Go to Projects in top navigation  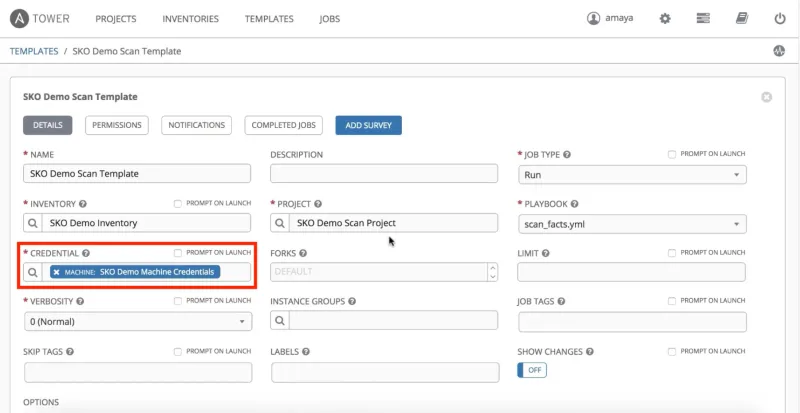coord(116,19)
